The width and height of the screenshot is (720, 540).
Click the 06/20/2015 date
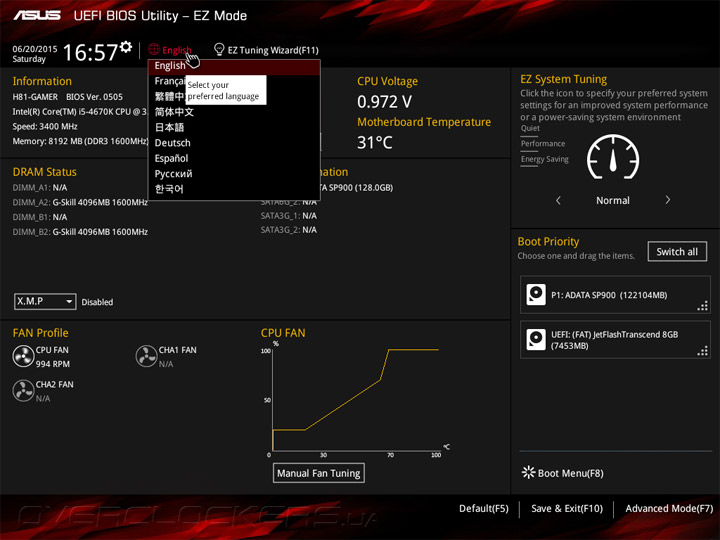(x=35, y=49)
